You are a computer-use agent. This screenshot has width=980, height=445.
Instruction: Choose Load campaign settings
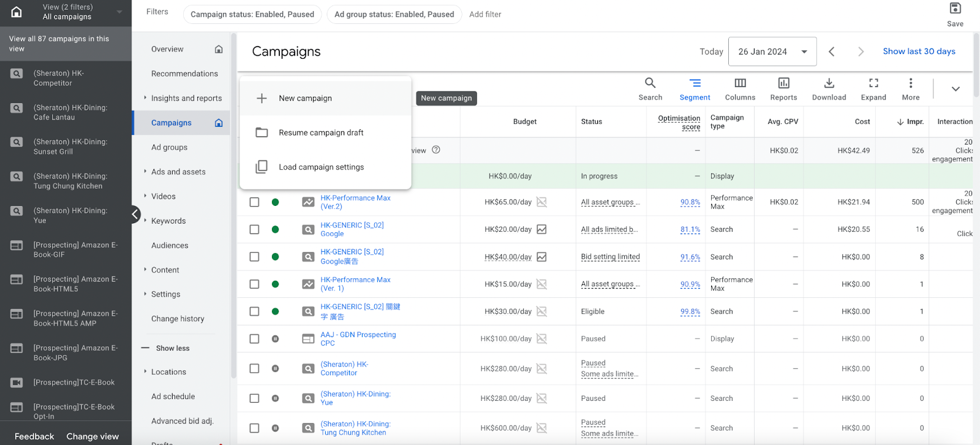click(325, 167)
